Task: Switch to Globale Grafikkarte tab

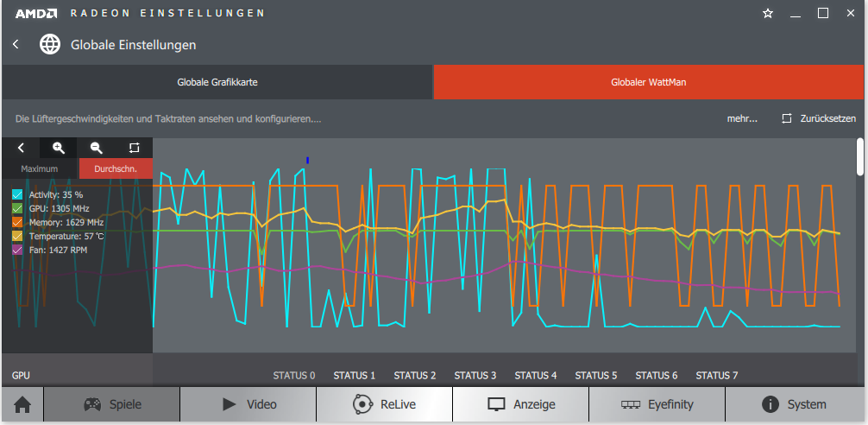Action: point(217,82)
